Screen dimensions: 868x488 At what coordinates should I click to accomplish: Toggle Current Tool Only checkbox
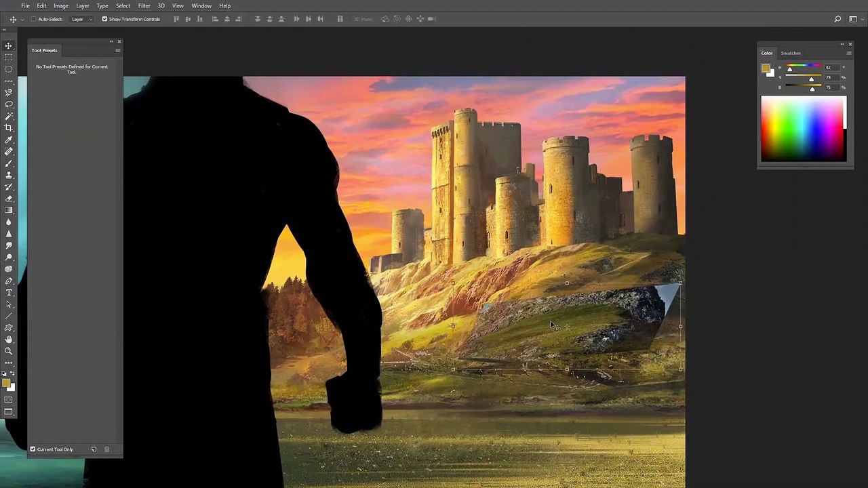pos(33,449)
